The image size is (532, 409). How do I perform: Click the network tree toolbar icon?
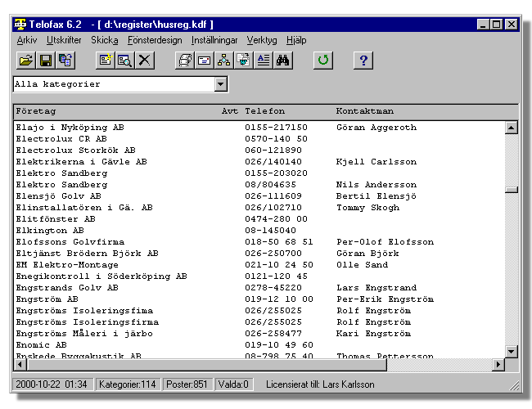224,60
